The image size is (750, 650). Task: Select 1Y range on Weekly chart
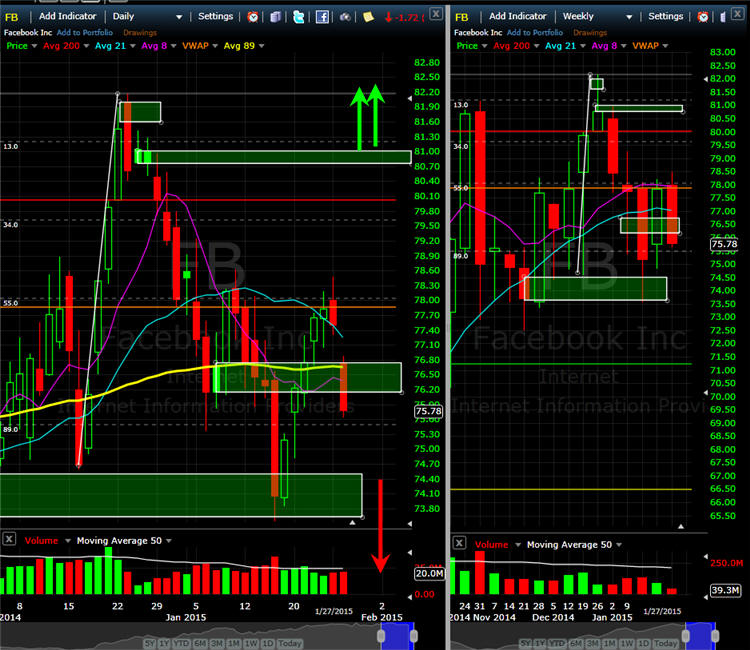540,643
